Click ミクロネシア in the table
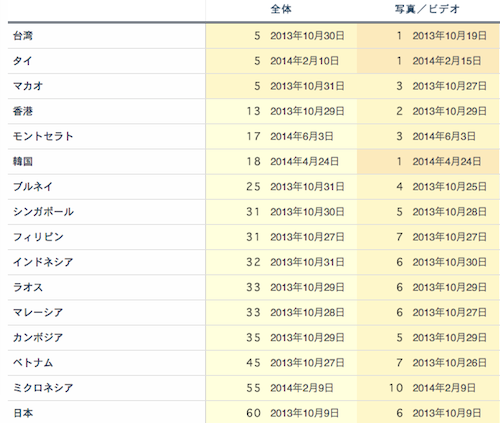Image resolution: width=500 pixels, height=423 pixels. tap(43, 388)
